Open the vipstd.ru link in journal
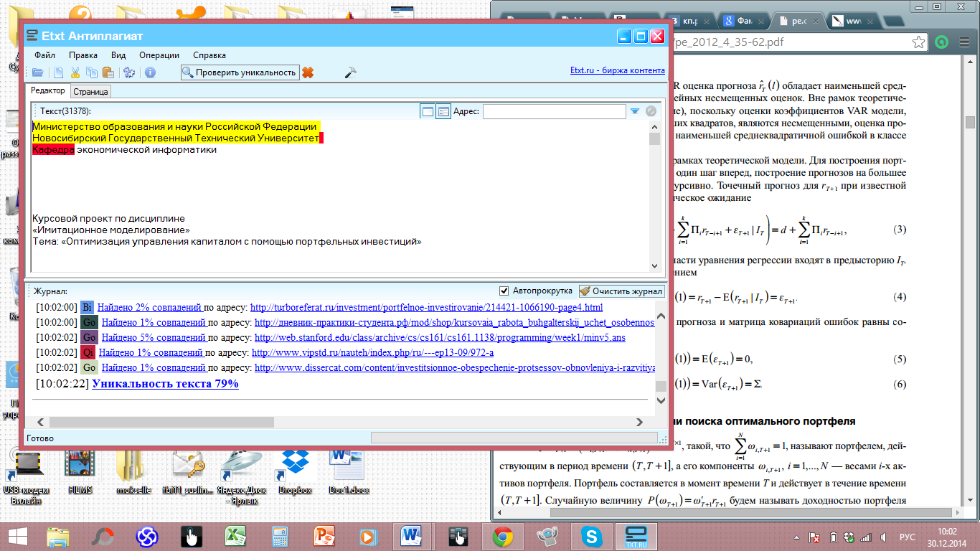Viewport: 980px width, 551px height. pyautogui.click(x=372, y=352)
